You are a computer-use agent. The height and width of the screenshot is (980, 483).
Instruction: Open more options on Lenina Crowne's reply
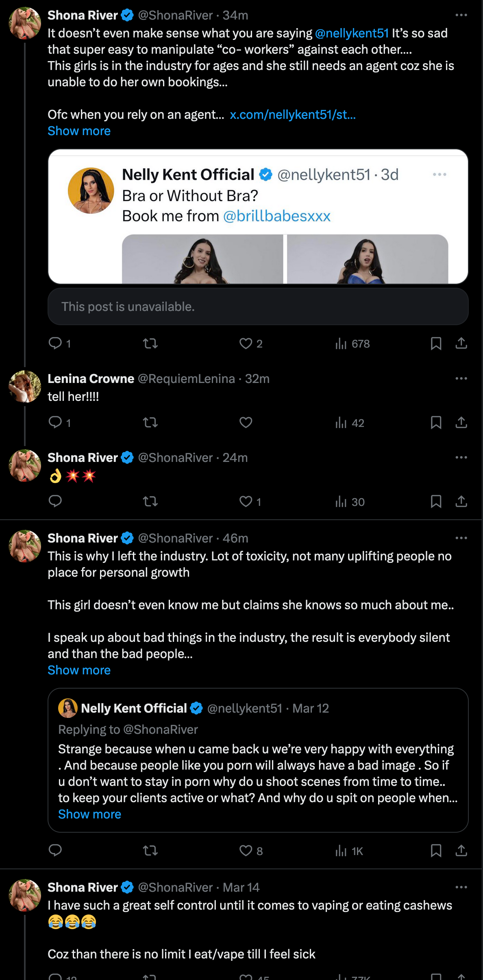pyautogui.click(x=461, y=378)
